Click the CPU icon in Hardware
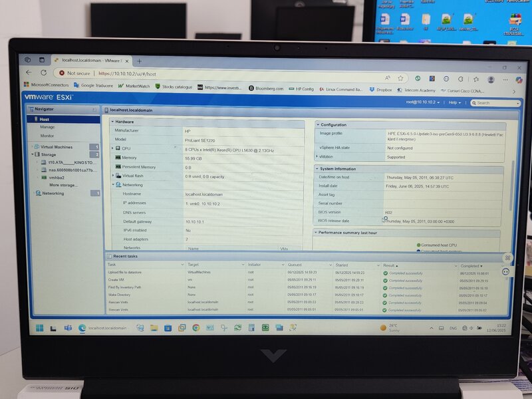The height and width of the screenshot is (399, 532). [x=118, y=148]
